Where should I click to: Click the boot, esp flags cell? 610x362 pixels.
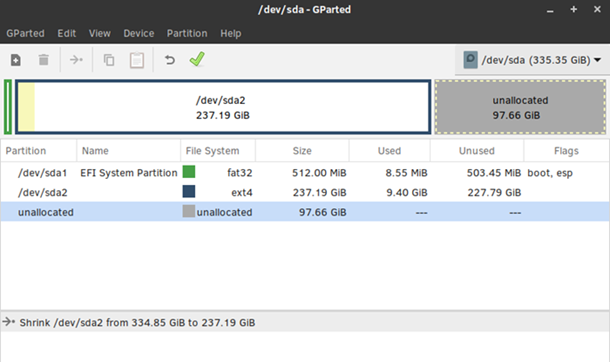pyautogui.click(x=550, y=173)
